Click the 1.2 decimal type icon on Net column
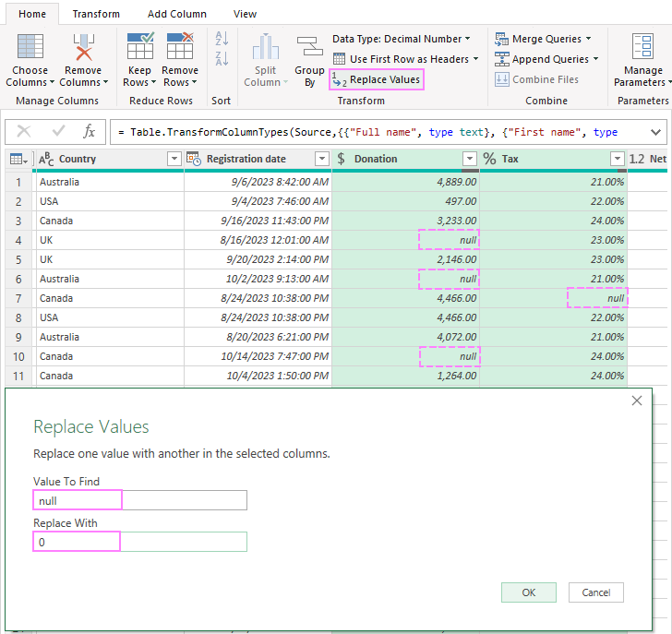672x634 pixels. point(637,159)
